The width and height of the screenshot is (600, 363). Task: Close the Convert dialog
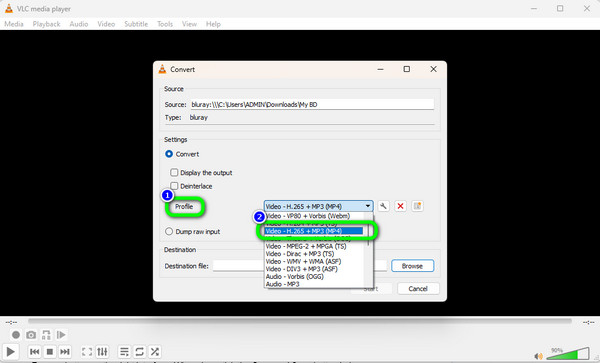433,69
